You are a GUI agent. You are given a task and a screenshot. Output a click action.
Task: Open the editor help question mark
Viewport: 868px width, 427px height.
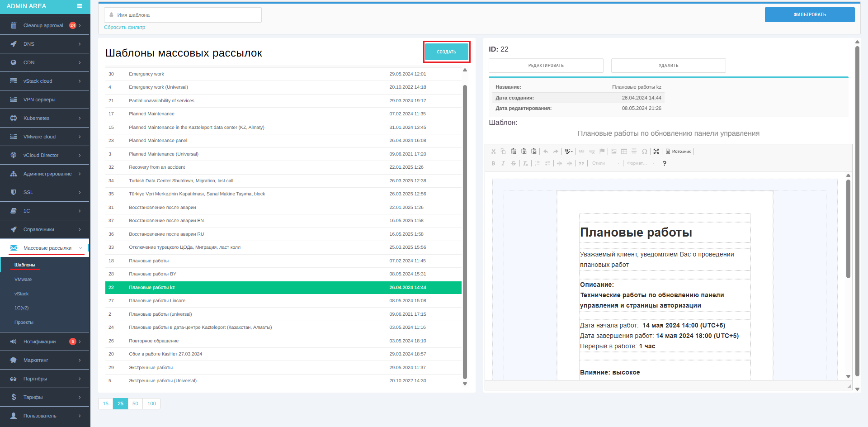(664, 163)
